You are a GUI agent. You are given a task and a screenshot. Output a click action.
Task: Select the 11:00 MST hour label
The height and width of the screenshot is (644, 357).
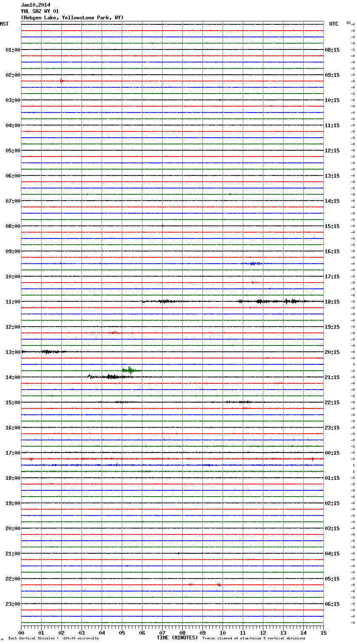[x=13, y=302]
